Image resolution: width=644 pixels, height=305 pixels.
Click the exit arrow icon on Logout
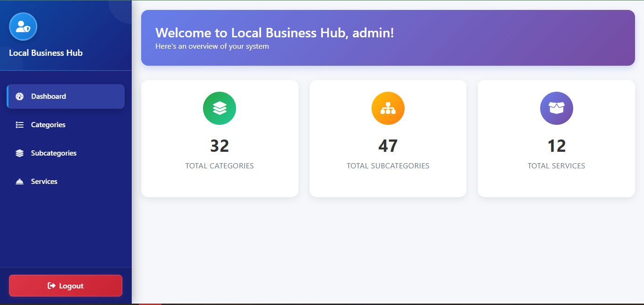(x=51, y=286)
